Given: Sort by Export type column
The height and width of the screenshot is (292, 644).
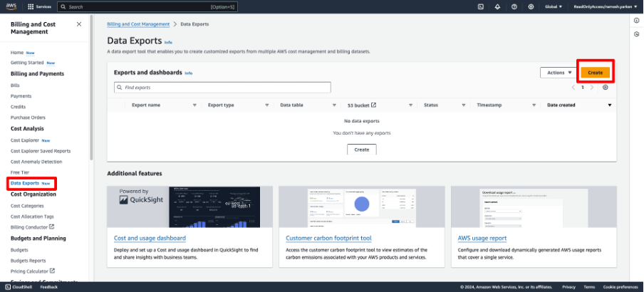Looking at the screenshot, I should [267, 105].
